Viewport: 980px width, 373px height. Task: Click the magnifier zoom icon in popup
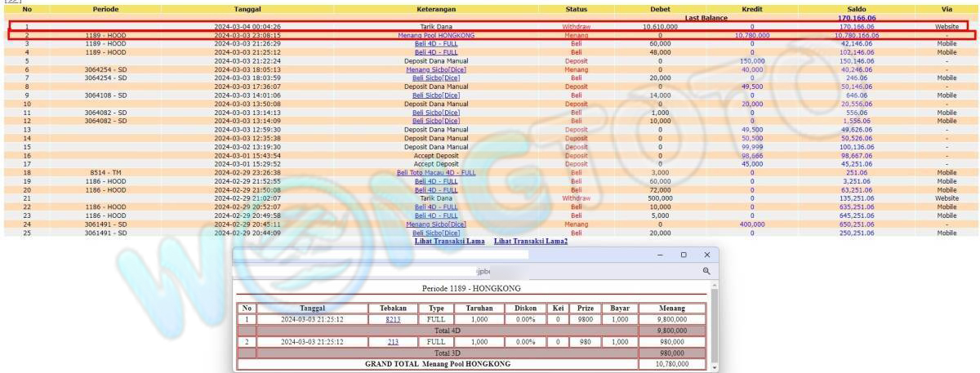coord(706,271)
